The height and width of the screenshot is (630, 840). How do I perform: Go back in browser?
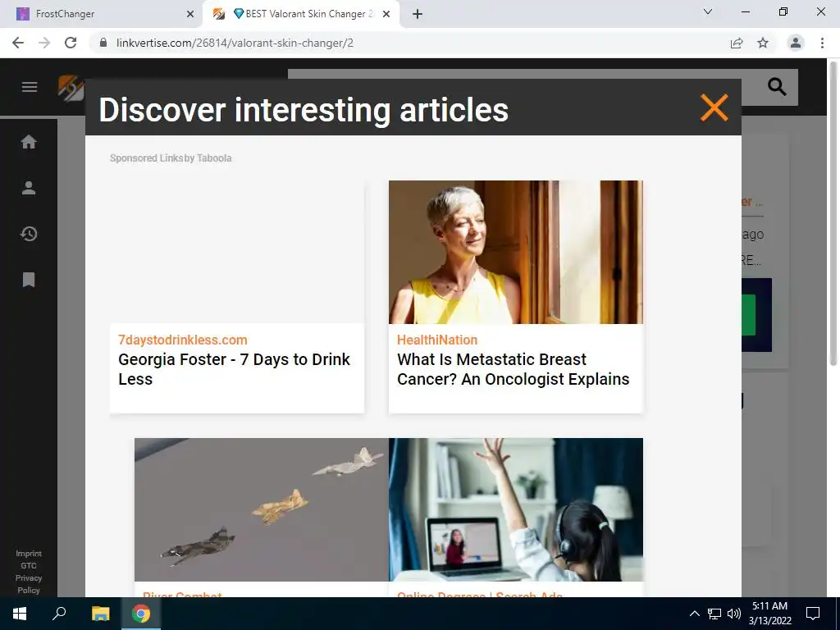(18, 43)
